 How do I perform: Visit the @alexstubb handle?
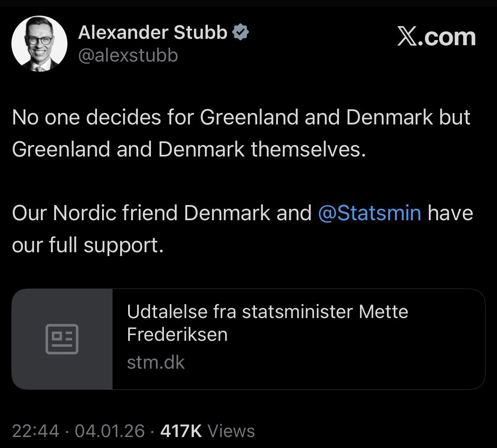point(128,55)
